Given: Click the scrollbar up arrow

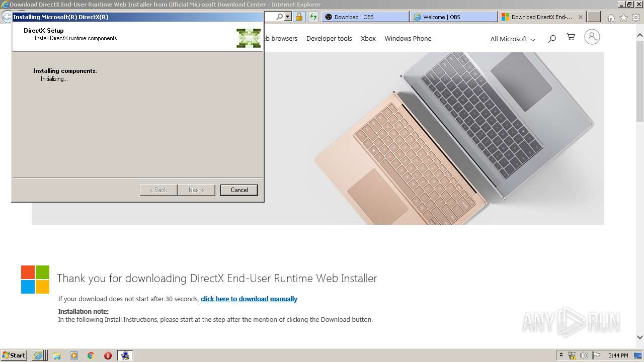Looking at the screenshot, I should click(640, 36).
